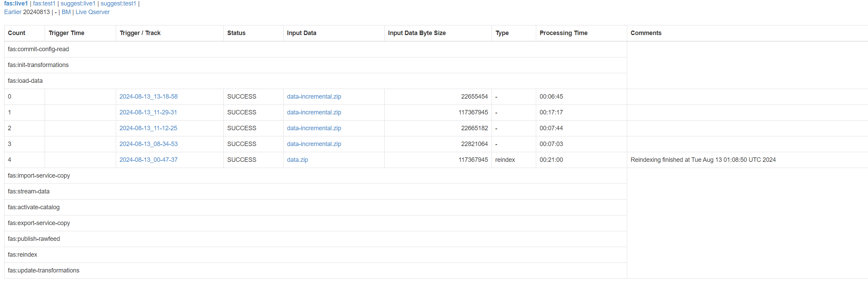Open the BM link

(x=66, y=12)
